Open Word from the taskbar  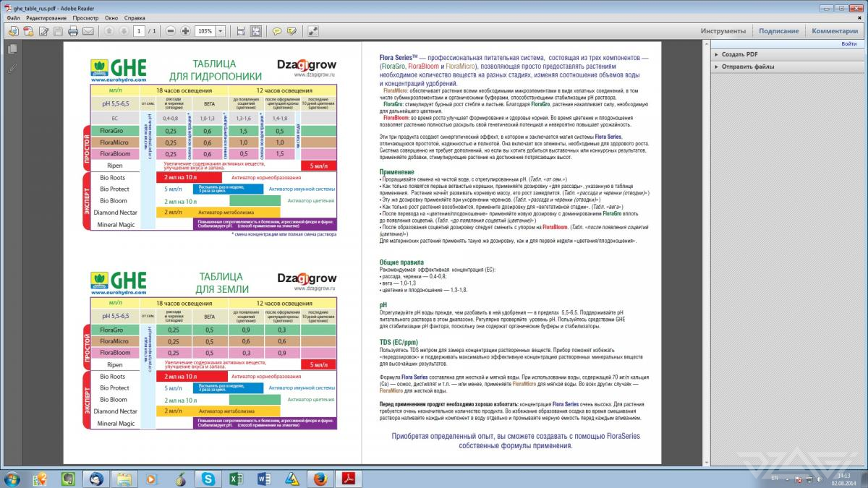[x=264, y=479]
